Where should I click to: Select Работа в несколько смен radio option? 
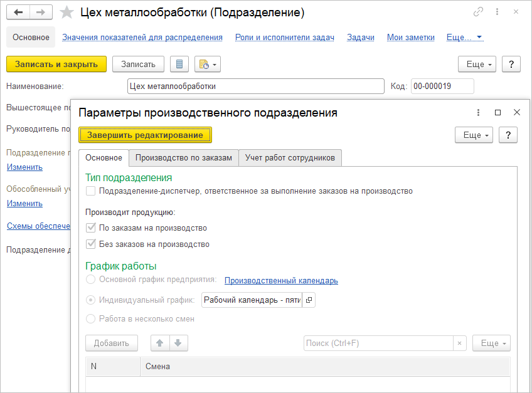pyautogui.click(x=90, y=319)
